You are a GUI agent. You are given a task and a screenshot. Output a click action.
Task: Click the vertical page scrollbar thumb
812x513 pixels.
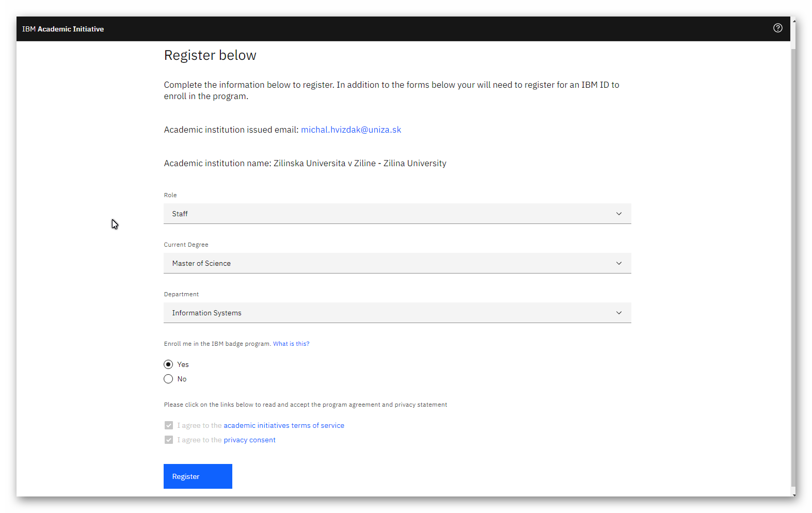[x=793, y=258]
